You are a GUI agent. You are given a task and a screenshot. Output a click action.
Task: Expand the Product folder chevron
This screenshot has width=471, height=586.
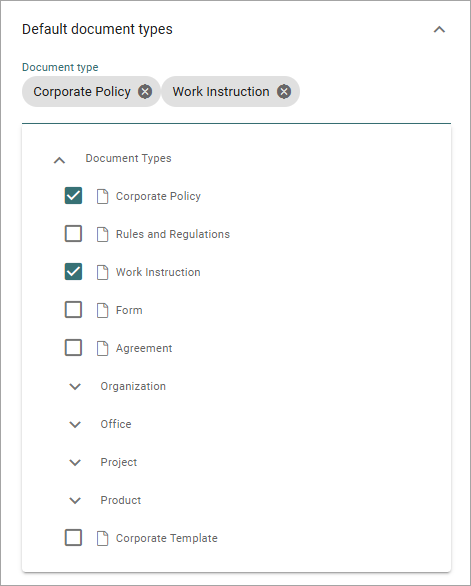75,500
